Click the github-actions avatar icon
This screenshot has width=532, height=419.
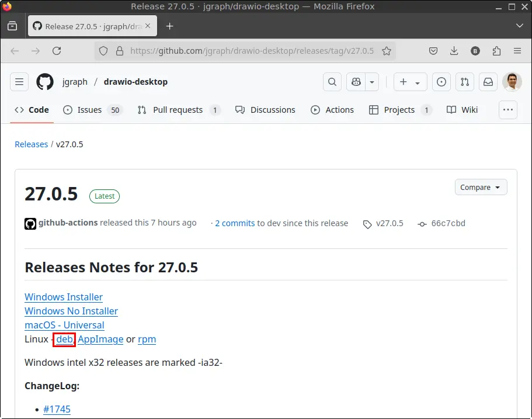pyautogui.click(x=30, y=224)
